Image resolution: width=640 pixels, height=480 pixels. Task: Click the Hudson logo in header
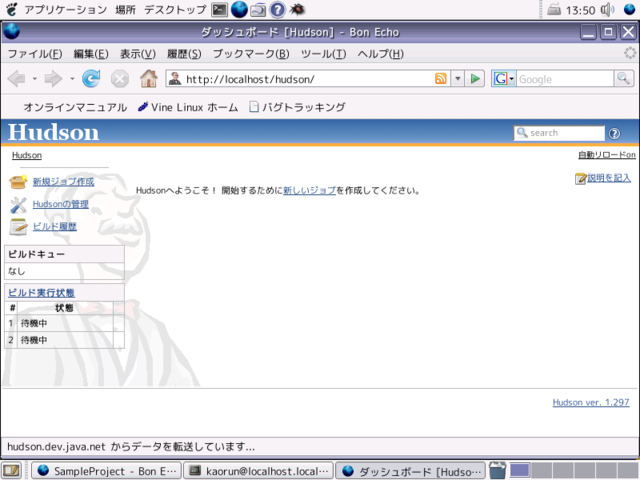tap(53, 132)
